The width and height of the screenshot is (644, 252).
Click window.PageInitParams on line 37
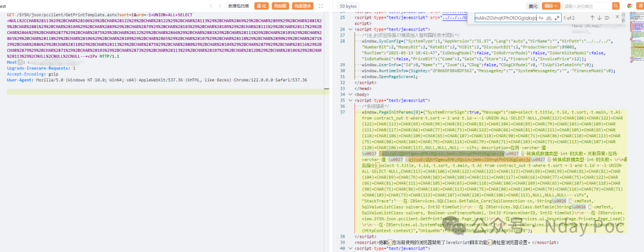(389, 112)
